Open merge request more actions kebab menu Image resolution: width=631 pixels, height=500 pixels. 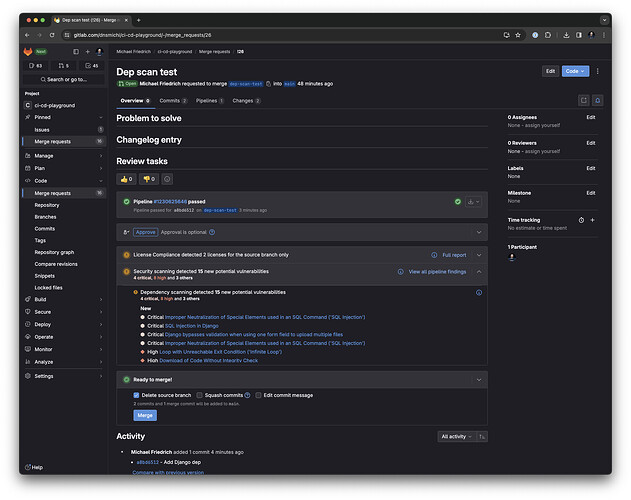(598, 71)
